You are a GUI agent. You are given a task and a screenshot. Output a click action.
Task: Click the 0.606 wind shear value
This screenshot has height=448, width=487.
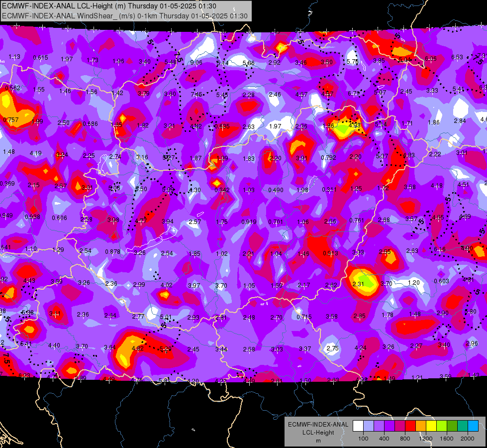[59, 218]
